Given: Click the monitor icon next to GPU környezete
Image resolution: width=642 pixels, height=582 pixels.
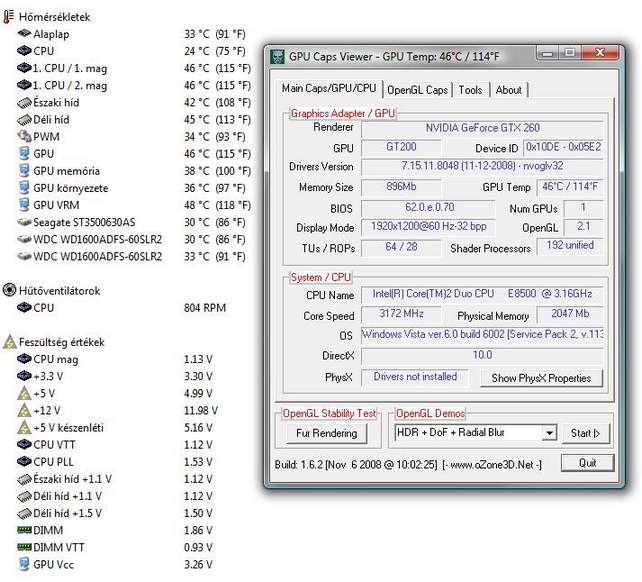Looking at the screenshot, I should click(24, 188).
